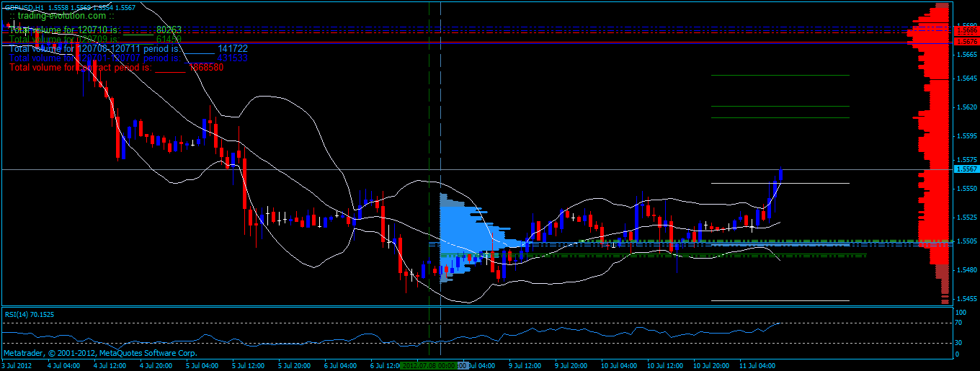Click time axis label '6 Jul 04:00'
Viewport: 980px width, 371px height.
340,365
